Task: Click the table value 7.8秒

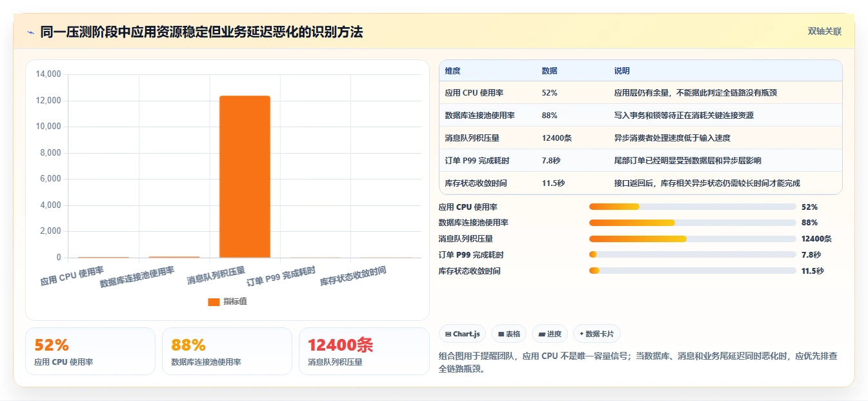Action: click(x=551, y=161)
